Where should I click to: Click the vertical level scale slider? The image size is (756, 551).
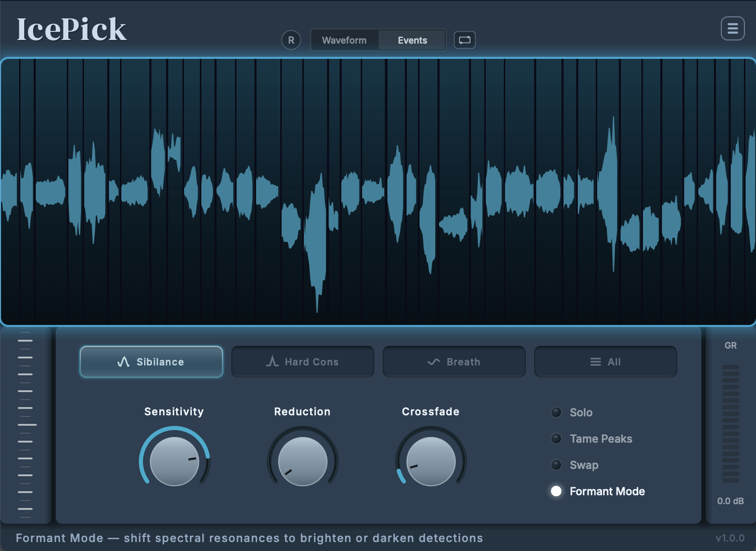click(x=25, y=424)
